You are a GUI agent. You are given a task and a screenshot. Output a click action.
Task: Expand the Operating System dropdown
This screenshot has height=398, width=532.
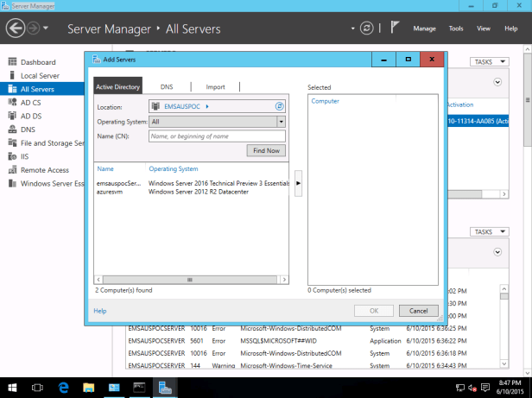pos(281,122)
